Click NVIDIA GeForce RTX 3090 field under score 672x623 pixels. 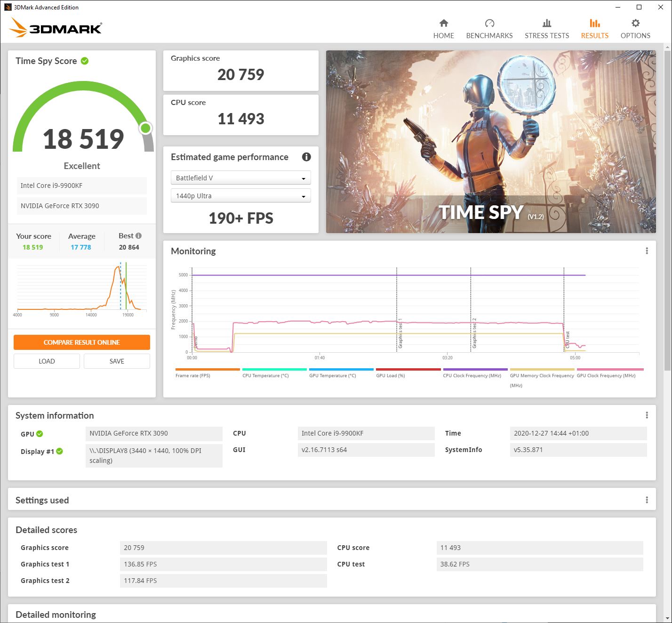[82, 206]
